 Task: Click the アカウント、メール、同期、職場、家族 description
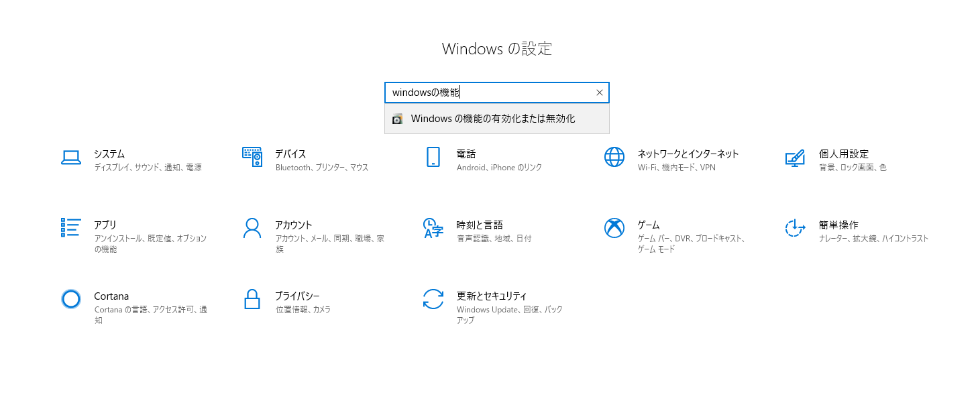pos(330,244)
